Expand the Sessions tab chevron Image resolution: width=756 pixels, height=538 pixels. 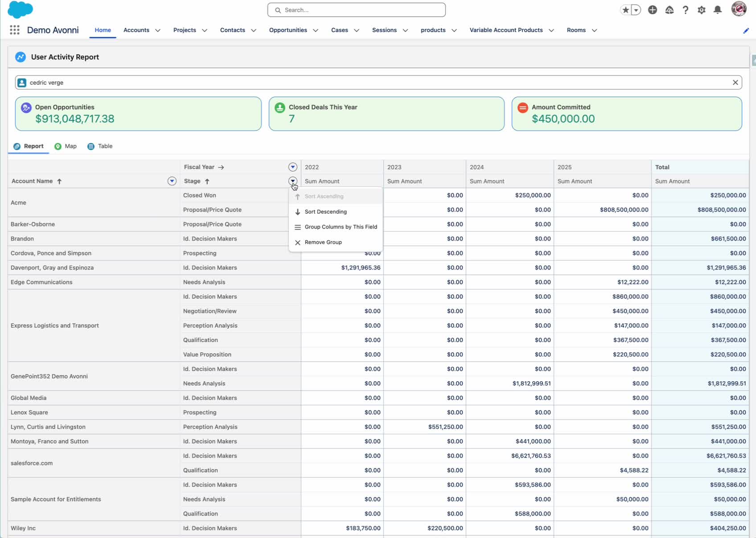click(x=405, y=30)
